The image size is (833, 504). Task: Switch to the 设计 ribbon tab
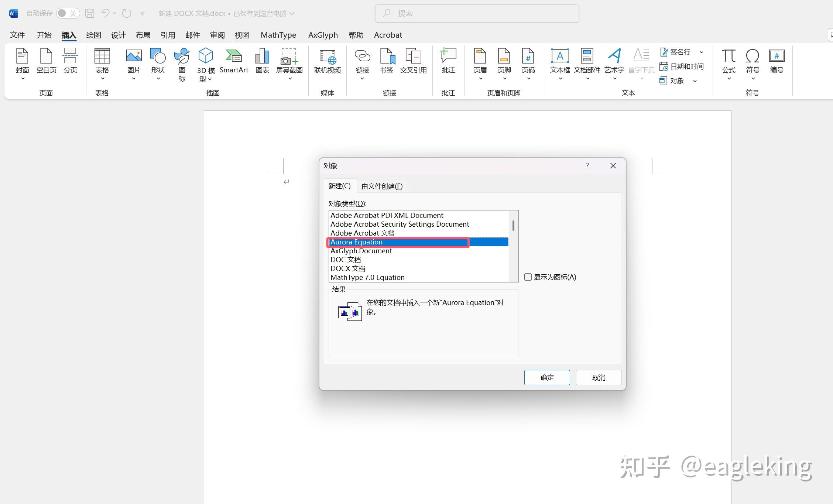click(118, 35)
